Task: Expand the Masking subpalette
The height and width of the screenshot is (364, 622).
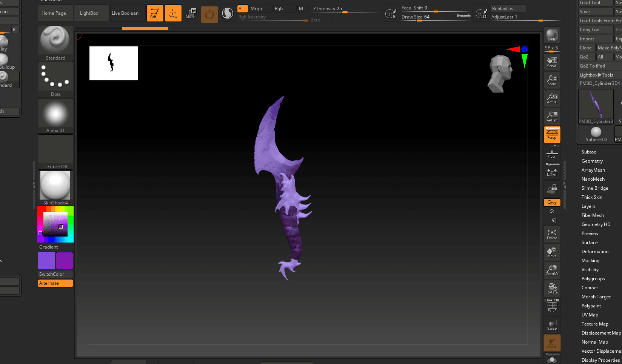Action: point(590,261)
